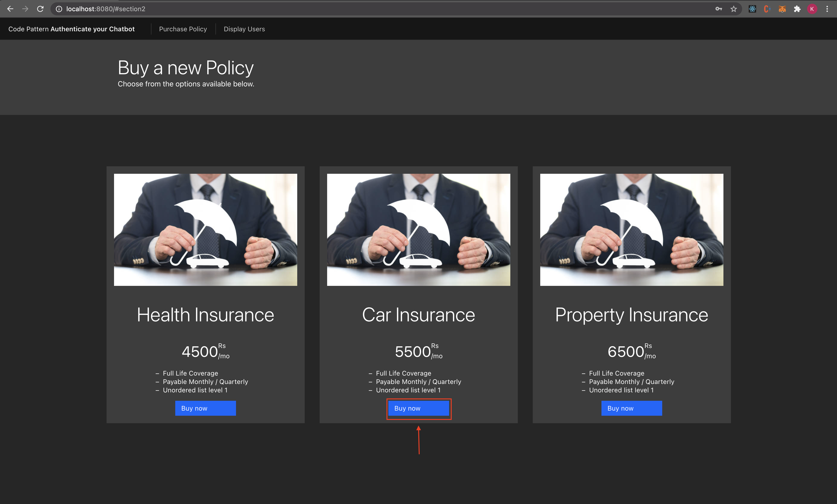The height and width of the screenshot is (504, 837).
Task: Open the K profile avatar menu
Action: pos(812,9)
